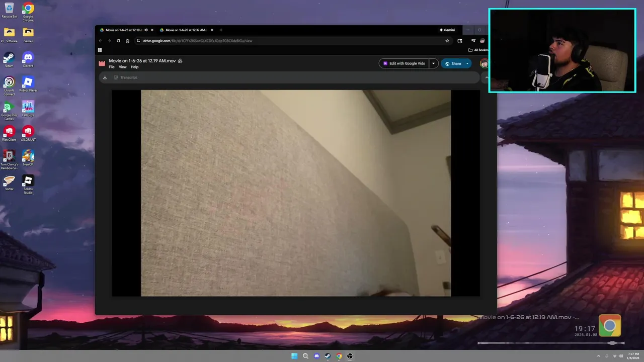644x362 pixels.
Task: Open the Chrome media control icon
Action: [x=473, y=41]
